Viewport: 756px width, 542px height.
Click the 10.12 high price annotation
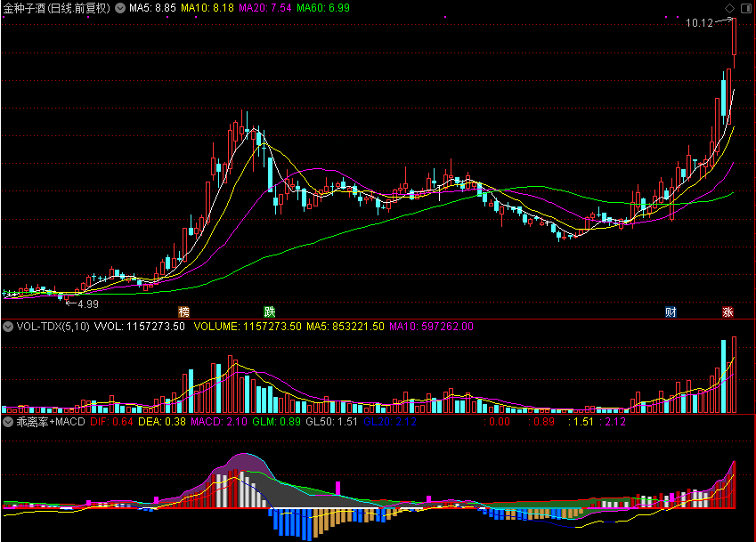pyautogui.click(x=699, y=23)
